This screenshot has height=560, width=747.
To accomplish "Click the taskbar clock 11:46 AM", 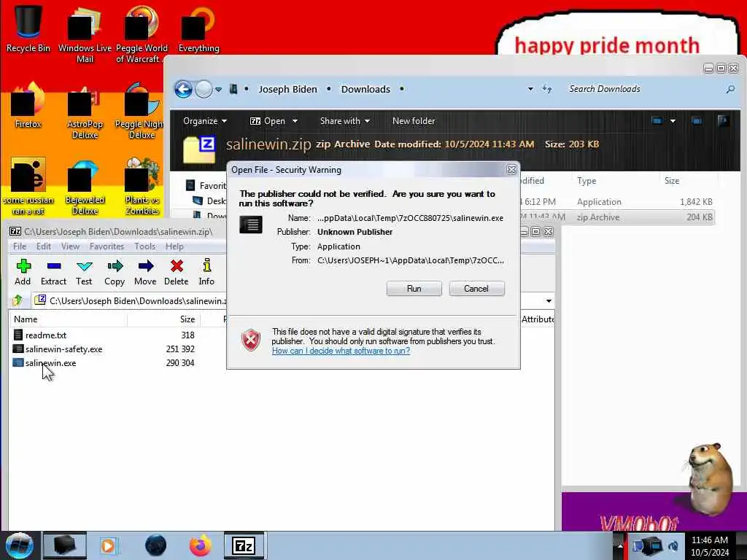I will tap(710, 546).
